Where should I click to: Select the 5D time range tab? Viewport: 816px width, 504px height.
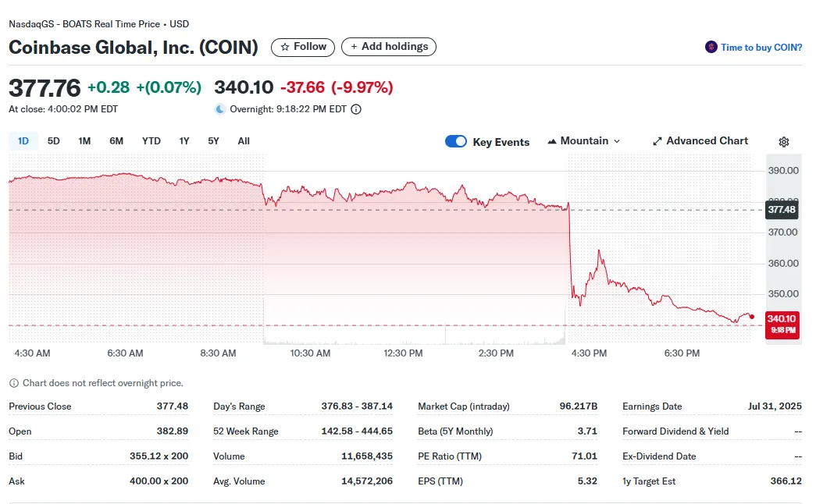[x=54, y=141]
